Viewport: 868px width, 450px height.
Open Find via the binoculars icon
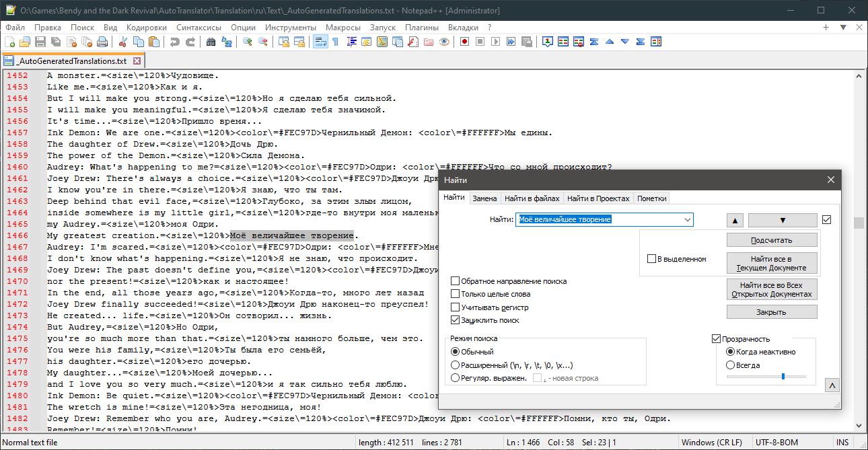[x=211, y=42]
